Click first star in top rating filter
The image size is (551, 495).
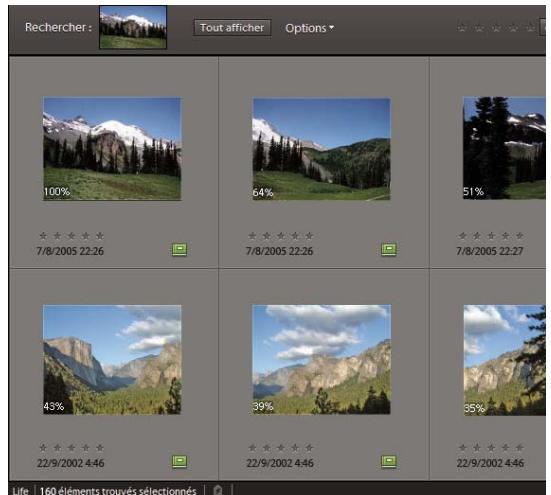tap(462, 27)
